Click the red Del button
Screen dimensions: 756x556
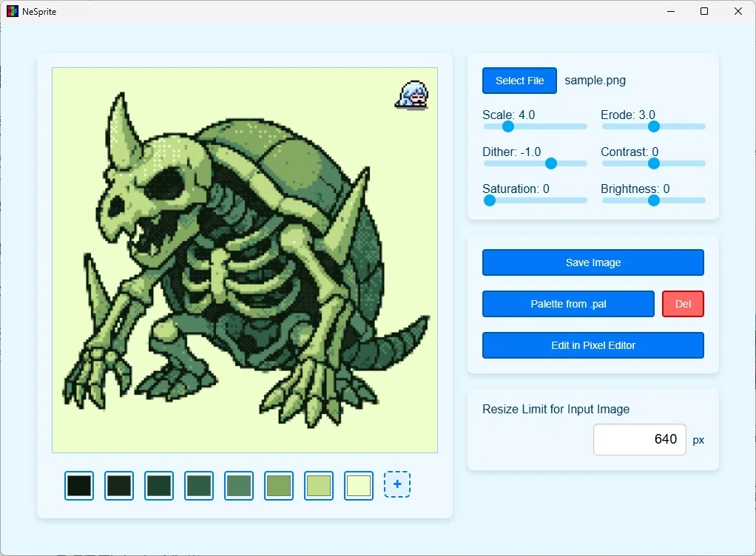683,304
